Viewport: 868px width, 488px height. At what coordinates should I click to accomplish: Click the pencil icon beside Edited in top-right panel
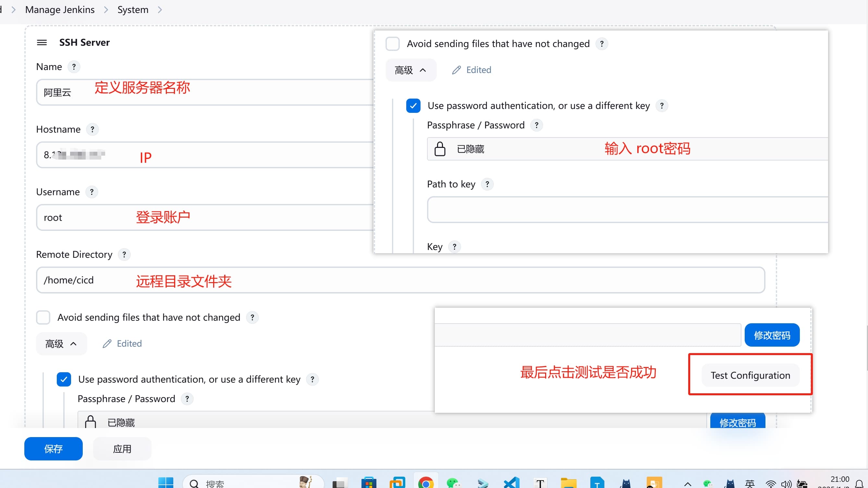coord(456,70)
